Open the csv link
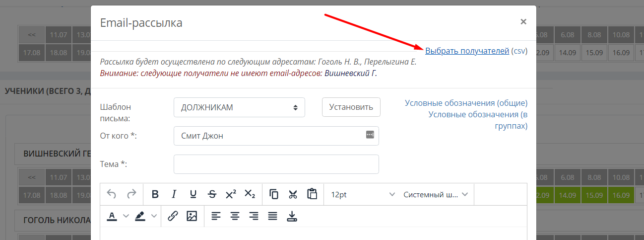 pos(519,51)
